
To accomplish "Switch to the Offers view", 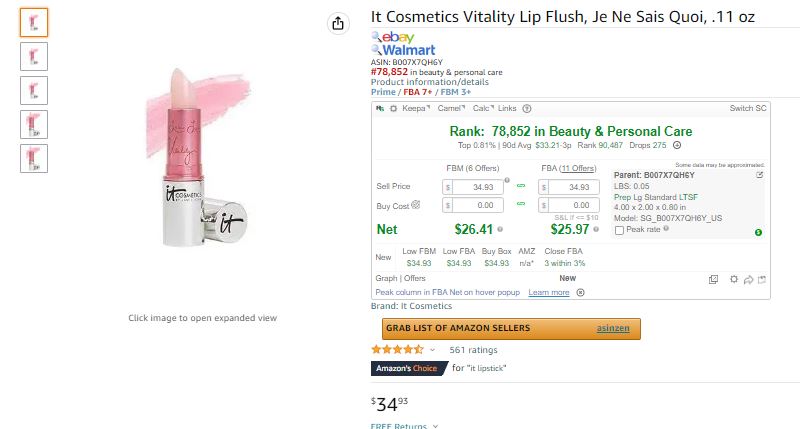I will pos(415,278).
